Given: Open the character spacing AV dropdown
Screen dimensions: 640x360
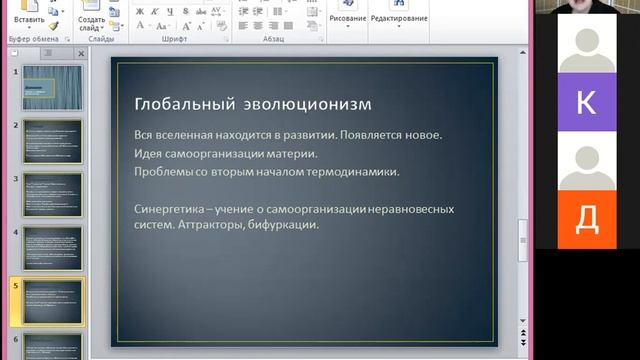Looking at the screenshot, I should point(218,11).
